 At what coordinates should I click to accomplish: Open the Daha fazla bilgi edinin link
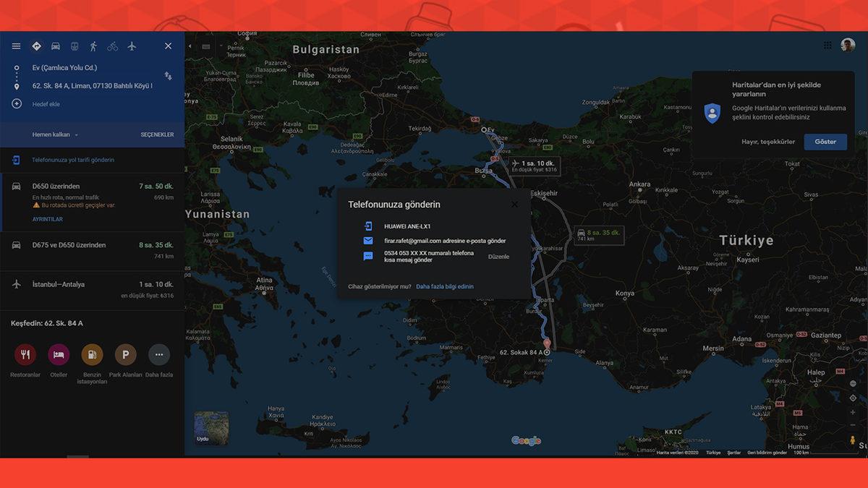tap(443, 286)
